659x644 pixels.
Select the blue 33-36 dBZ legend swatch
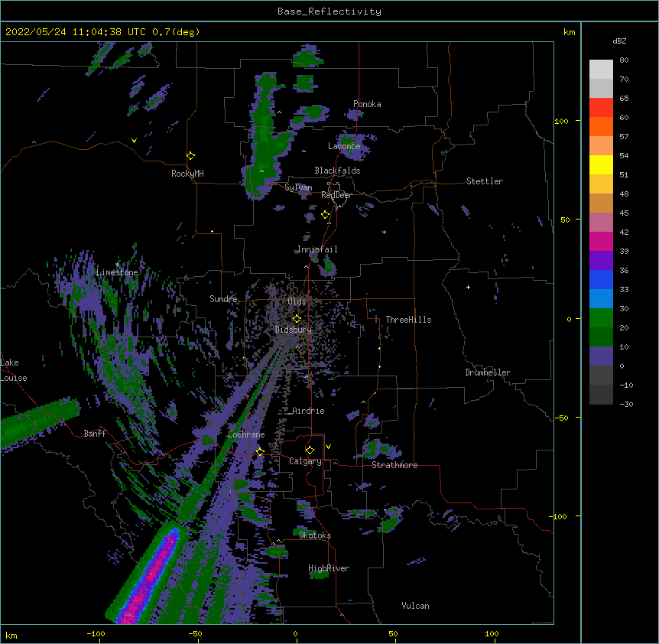coord(601,279)
